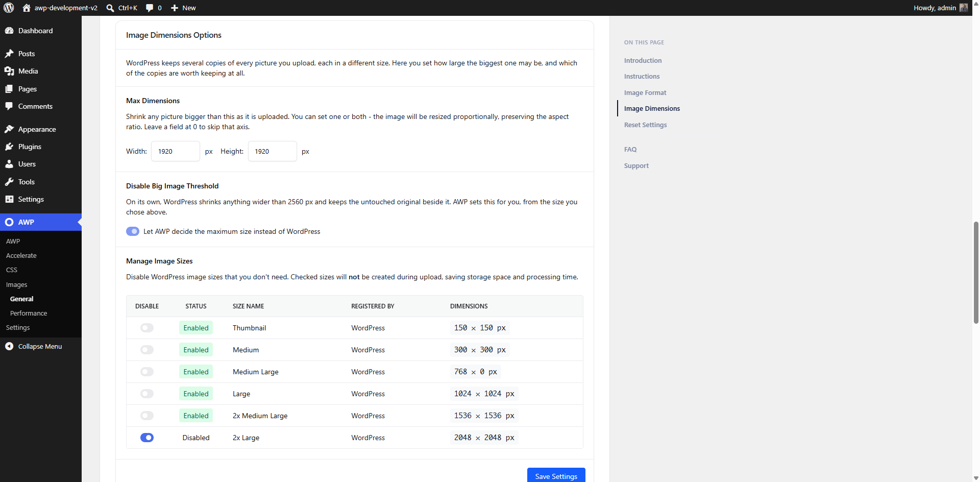Image resolution: width=980 pixels, height=482 pixels.
Task: Open Comments icon in sidebar
Action: tap(9, 106)
